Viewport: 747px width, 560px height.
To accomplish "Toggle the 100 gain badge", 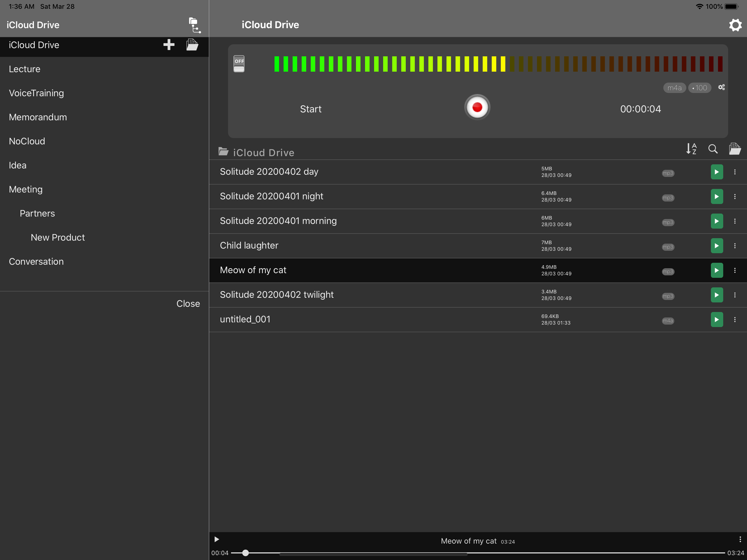I will (x=700, y=88).
